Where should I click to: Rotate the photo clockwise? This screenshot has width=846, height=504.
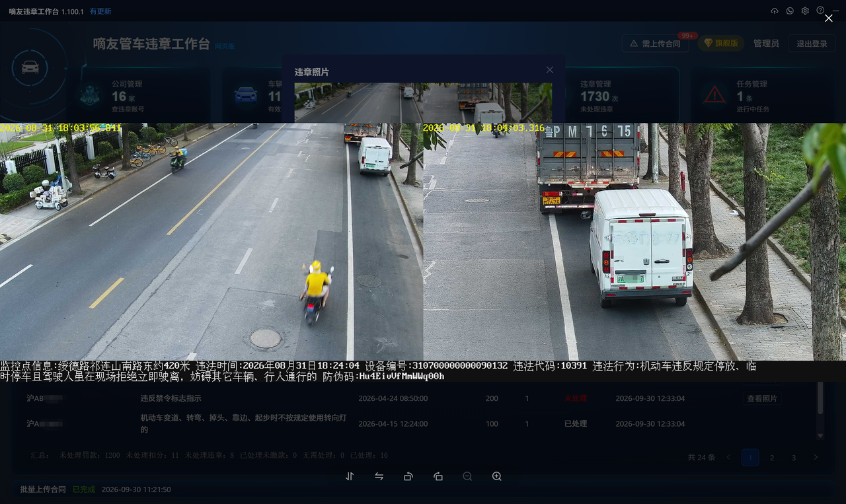(438, 476)
